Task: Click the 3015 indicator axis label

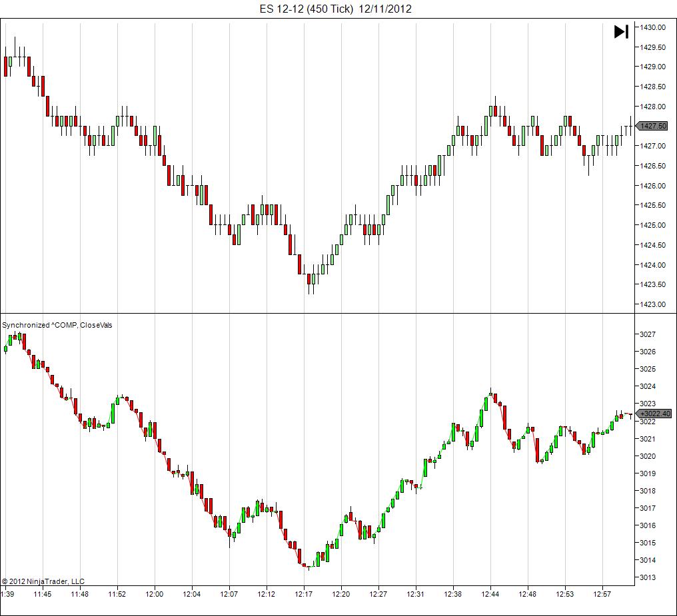Action: pos(647,543)
